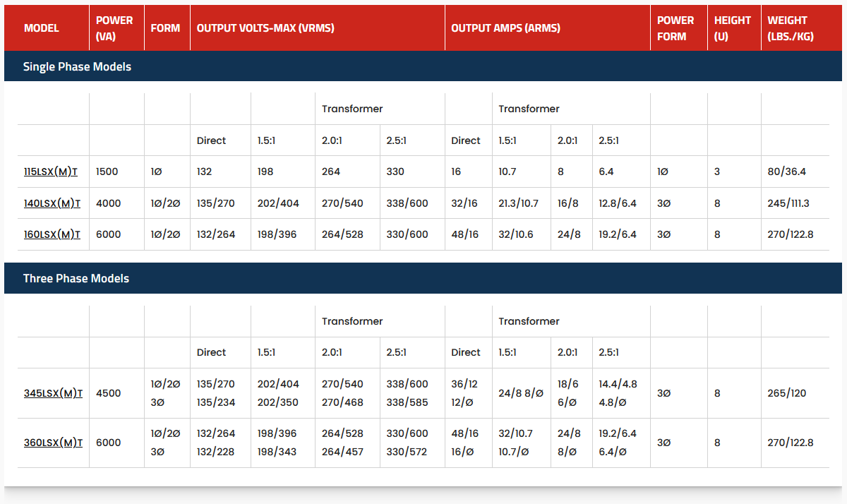The image size is (847, 504).
Task: Open the 360LSX(M)T model link
Action: (53, 443)
